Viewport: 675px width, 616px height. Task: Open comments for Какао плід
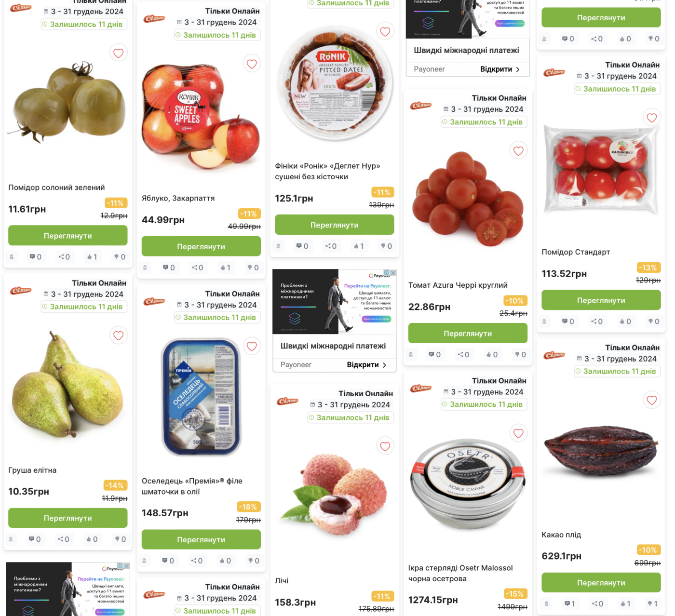pyautogui.click(x=569, y=604)
